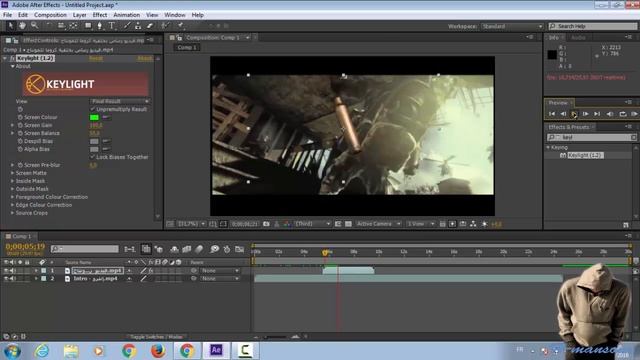This screenshot has width=640, height=360.
Task: Select the Hand tool
Action: pos(22,26)
